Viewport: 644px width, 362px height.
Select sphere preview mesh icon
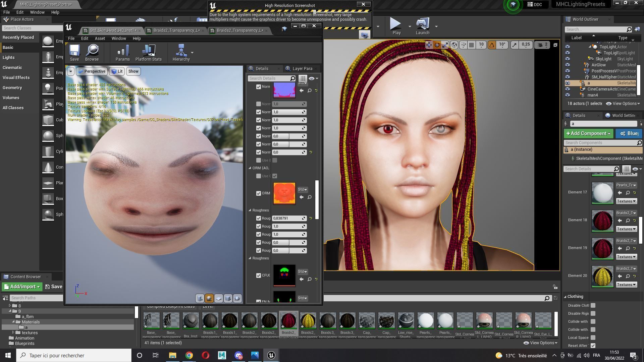click(x=209, y=298)
